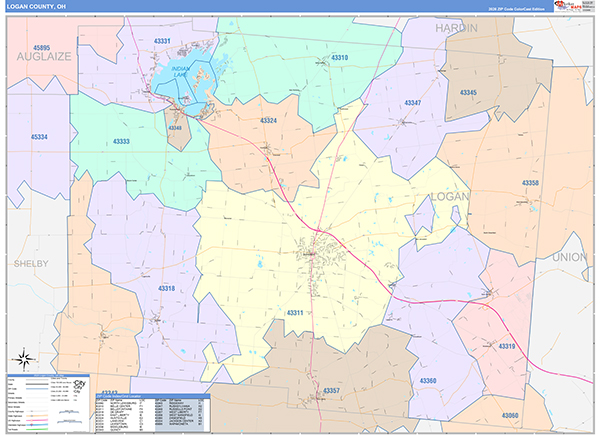Select ZIP code label 45895

(x=41, y=48)
